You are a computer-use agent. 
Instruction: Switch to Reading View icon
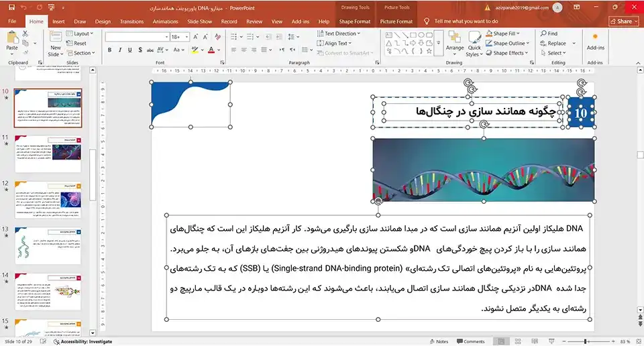click(x=535, y=341)
